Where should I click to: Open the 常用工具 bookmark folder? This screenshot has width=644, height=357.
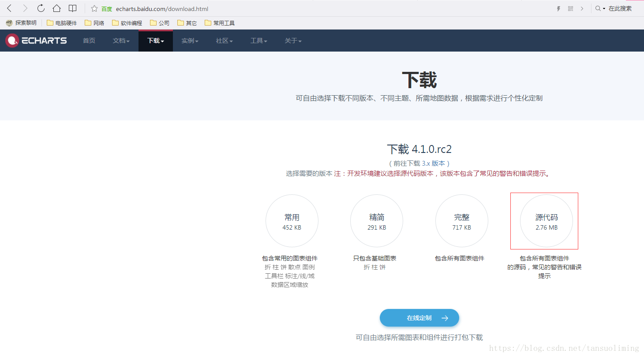[220, 23]
